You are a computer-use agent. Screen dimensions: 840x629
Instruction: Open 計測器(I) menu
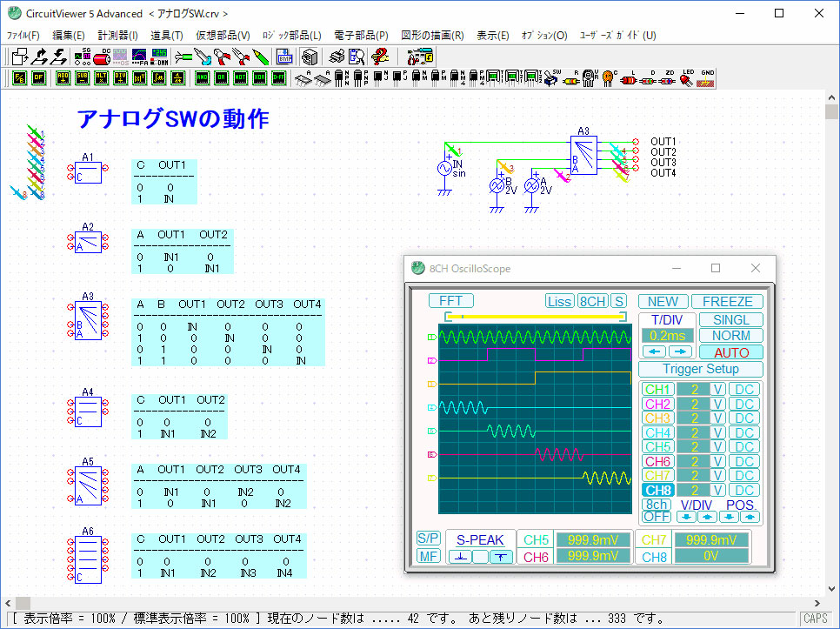(118, 36)
